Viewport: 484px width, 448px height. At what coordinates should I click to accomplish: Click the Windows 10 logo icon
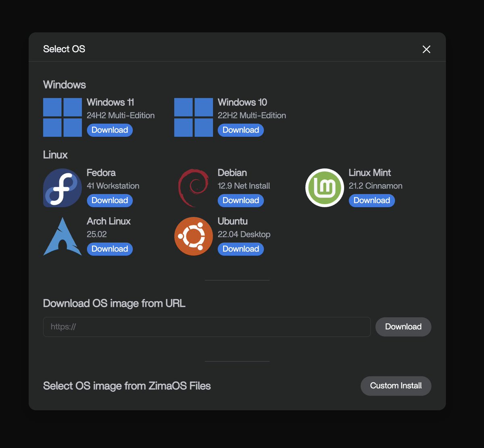(194, 117)
